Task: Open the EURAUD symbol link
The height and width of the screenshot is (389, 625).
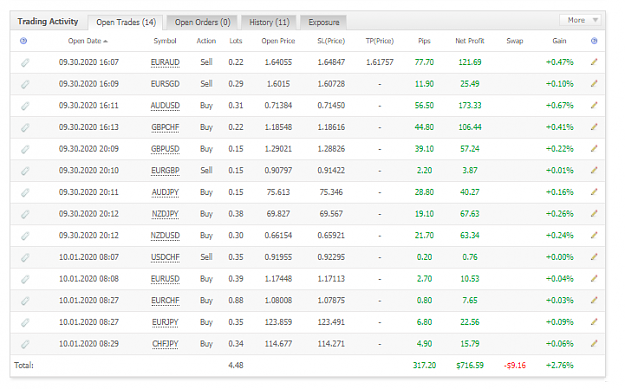Action: pyautogui.click(x=165, y=63)
